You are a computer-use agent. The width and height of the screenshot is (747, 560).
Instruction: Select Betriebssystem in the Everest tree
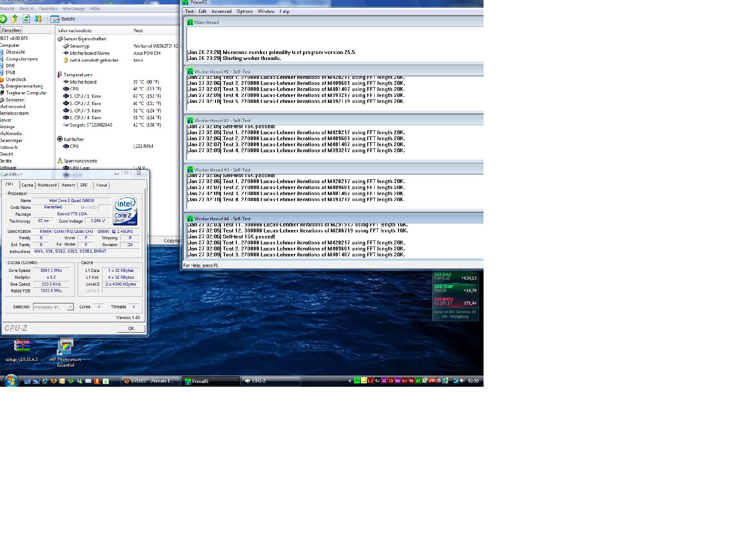coord(14,113)
